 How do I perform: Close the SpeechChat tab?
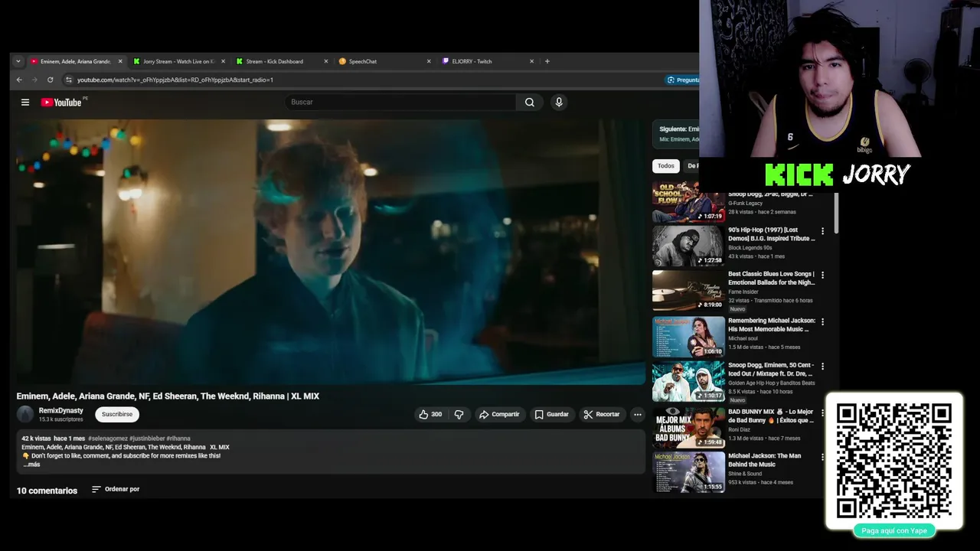[x=428, y=61]
